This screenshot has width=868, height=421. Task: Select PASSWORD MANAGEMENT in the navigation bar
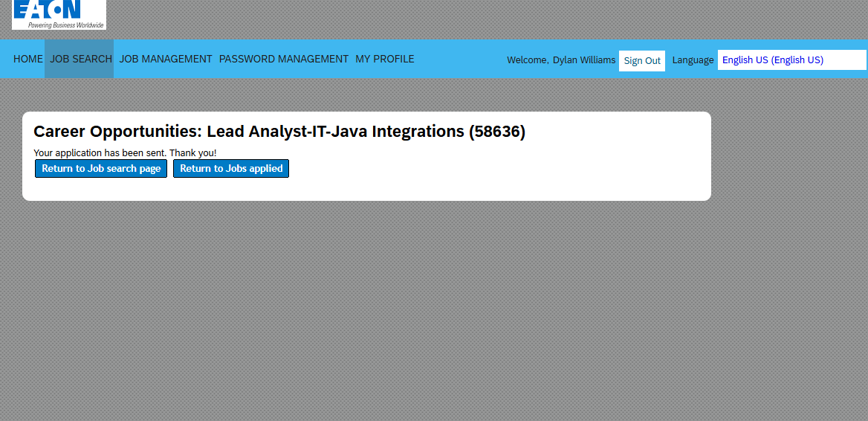pyautogui.click(x=284, y=59)
